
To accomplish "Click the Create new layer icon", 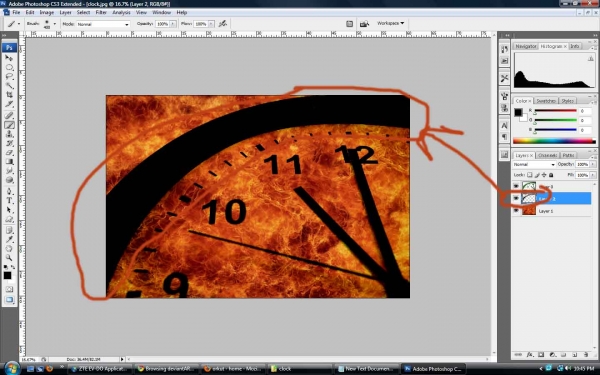I will click(x=574, y=355).
